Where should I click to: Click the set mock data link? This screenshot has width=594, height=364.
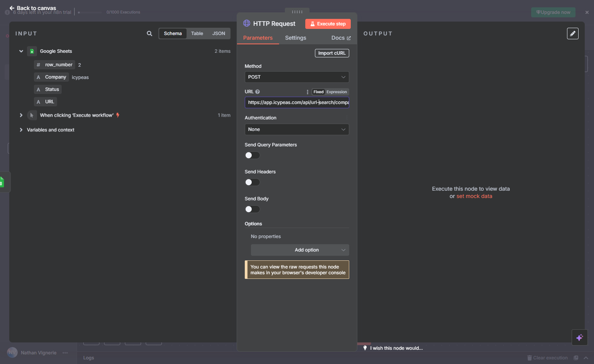click(474, 196)
